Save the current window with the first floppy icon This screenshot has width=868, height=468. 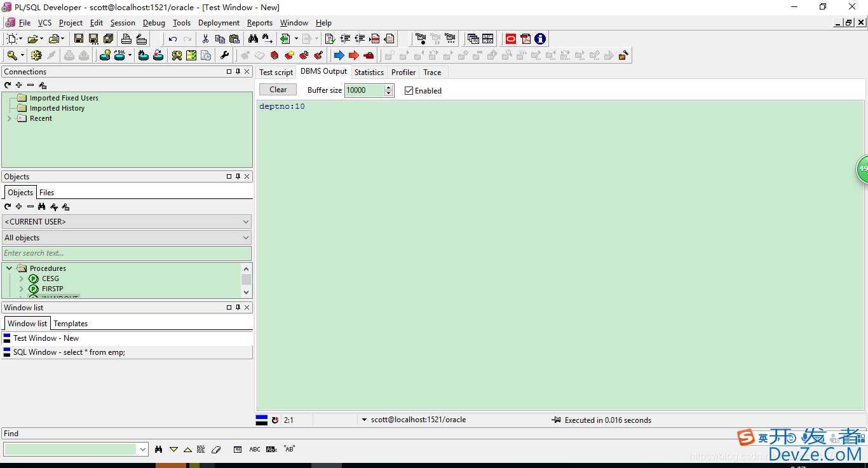coord(79,39)
